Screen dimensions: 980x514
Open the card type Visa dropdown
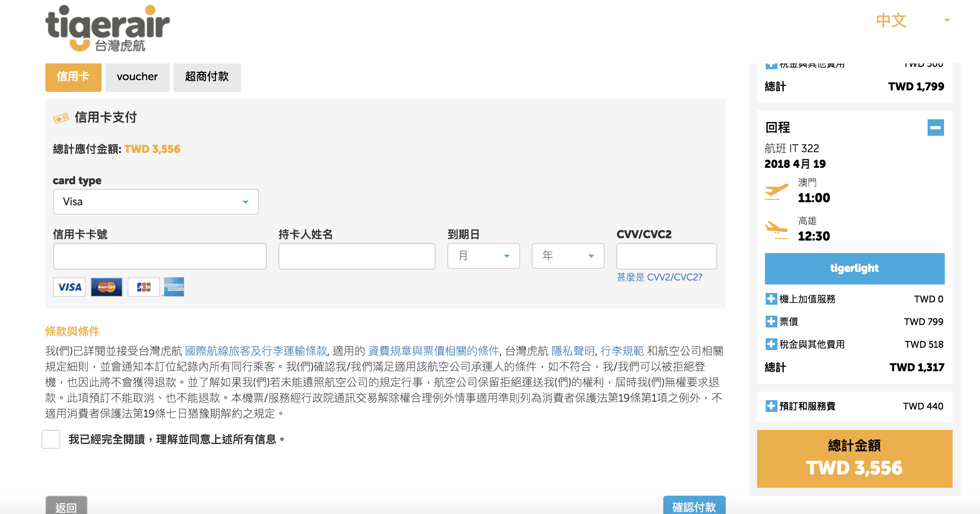(x=156, y=202)
